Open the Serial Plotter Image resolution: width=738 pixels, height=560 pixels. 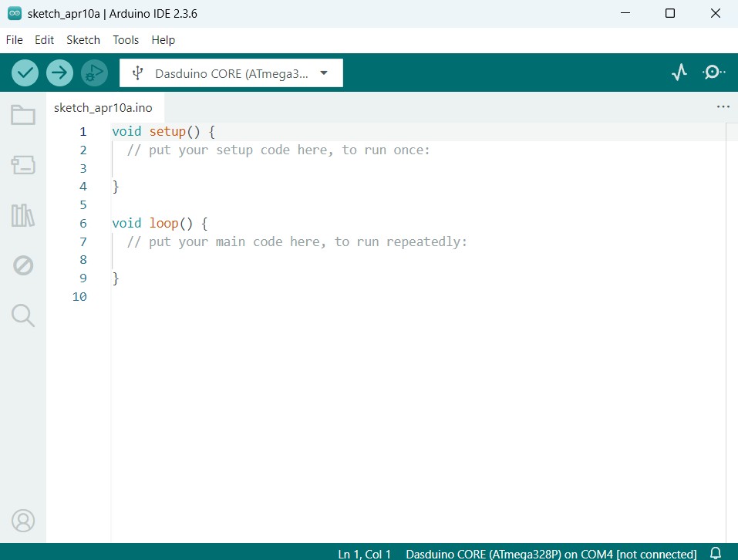pos(679,73)
